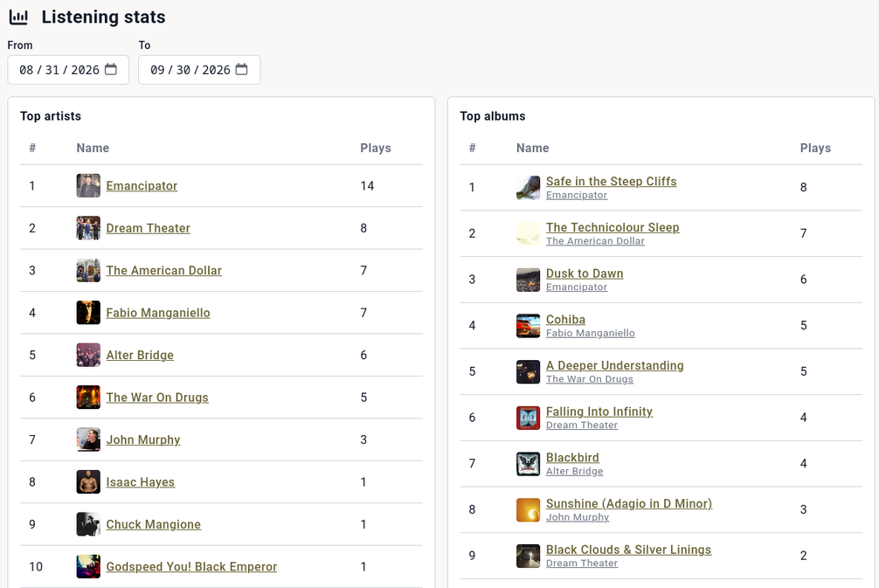
Task: Open the Dusk to Dawn album link
Action: 585,273
